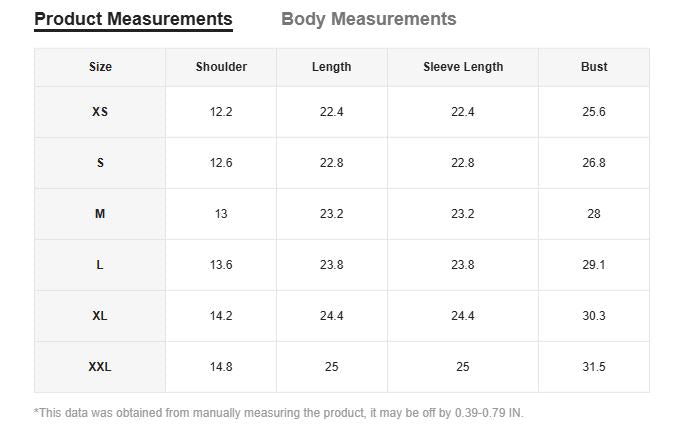
Task: Select the Product Measurements tab
Action: [133, 19]
